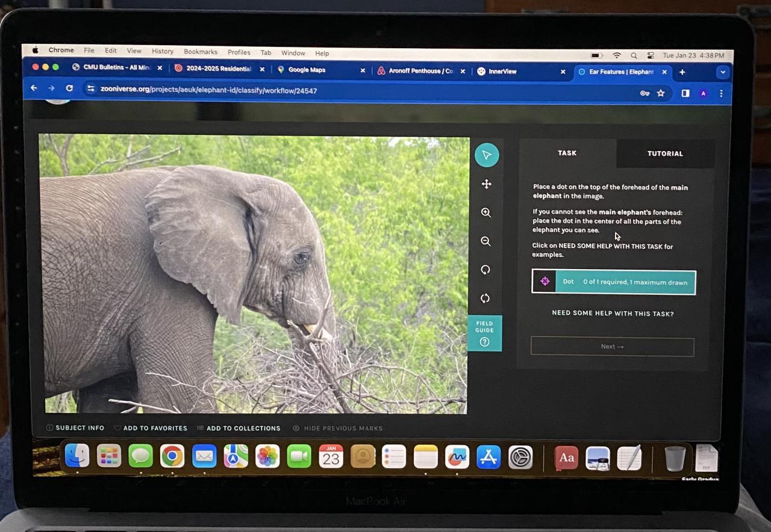771x532 pixels.
Task: Open Finder from the Dock
Action: 77,456
